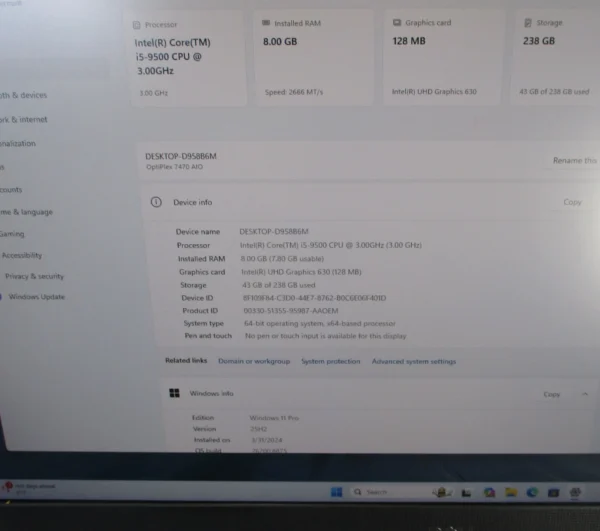Open Time & language settings
The height and width of the screenshot is (531, 600).
(26, 212)
